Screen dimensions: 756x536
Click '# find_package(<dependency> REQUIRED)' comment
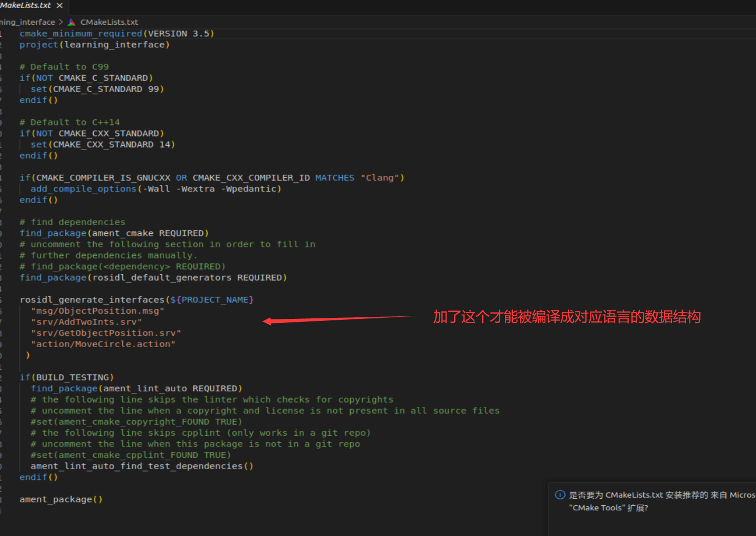[122, 266]
